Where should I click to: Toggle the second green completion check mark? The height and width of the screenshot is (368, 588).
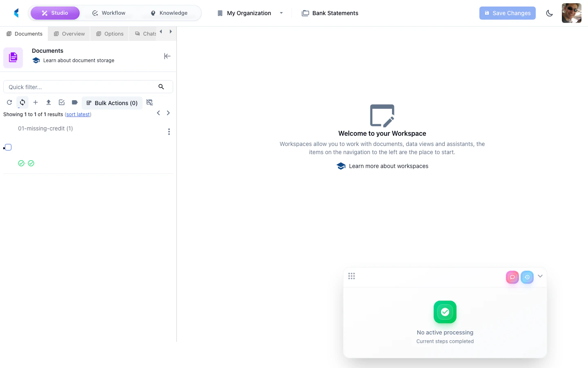[31, 163]
